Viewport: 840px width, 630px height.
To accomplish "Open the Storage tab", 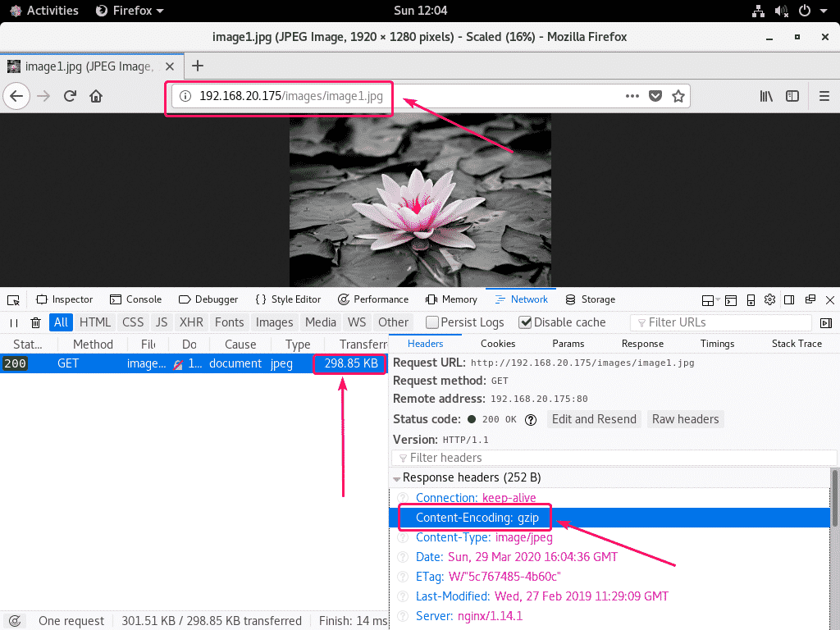I will 591,299.
